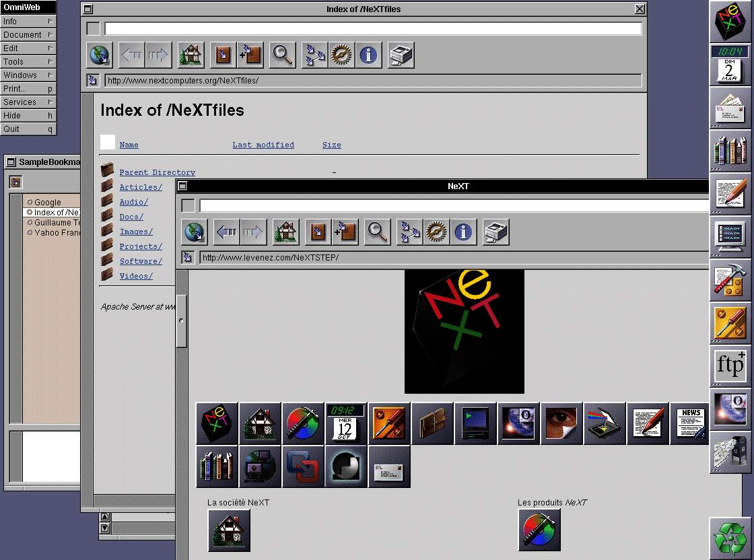Screen dimensions: 754x560
Task: Click the scroll up arrow below Index window
Action: click(105, 517)
